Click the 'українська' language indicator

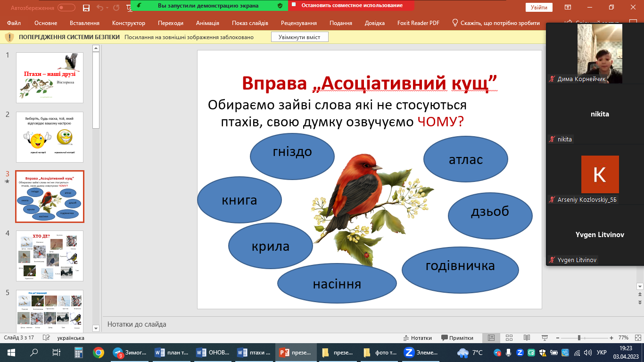tap(71, 338)
